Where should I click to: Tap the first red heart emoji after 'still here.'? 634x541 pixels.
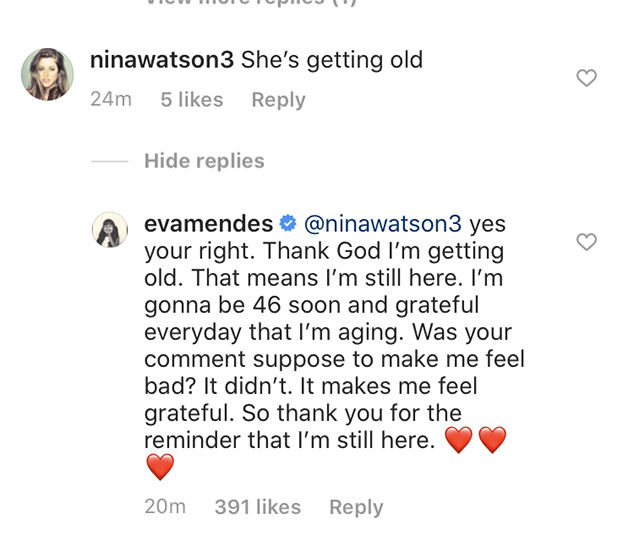click(458, 440)
